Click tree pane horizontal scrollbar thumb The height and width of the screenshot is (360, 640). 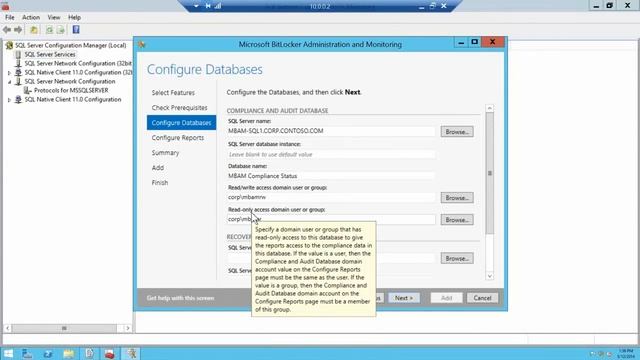click(64, 328)
